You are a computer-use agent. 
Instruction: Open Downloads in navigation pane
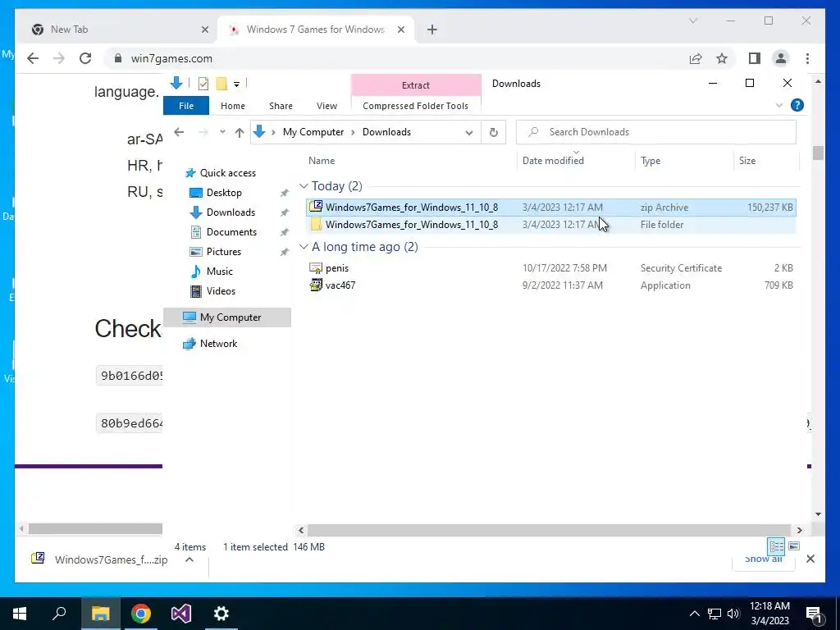(x=231, y=212)
